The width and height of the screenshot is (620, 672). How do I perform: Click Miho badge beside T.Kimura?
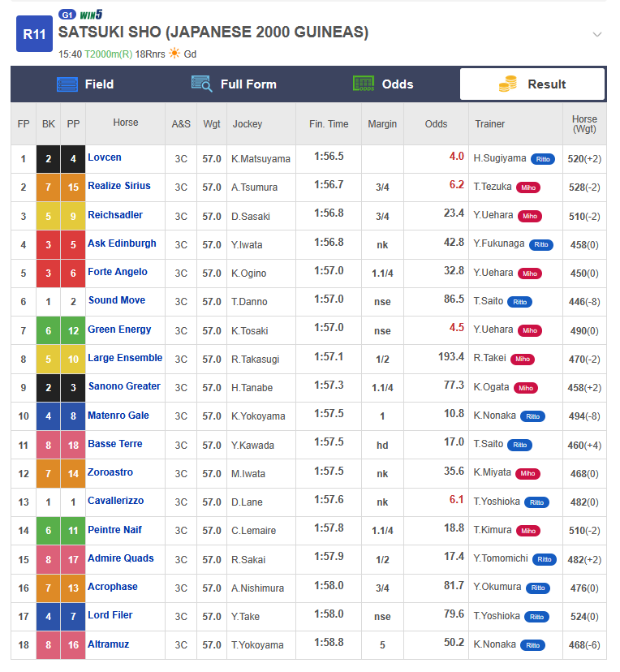[528, 531]
